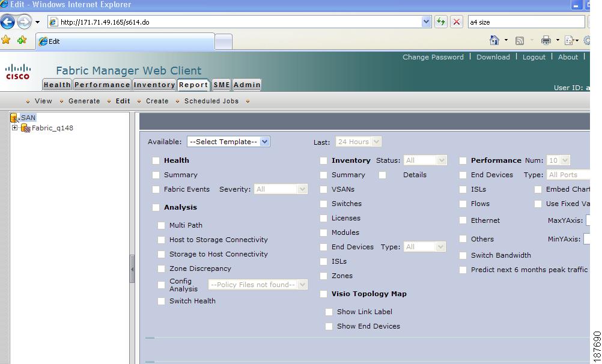The width and height of the screenshot is (602, 364).
Task: Click the Change Password link
Action: (x=433, y=57)
